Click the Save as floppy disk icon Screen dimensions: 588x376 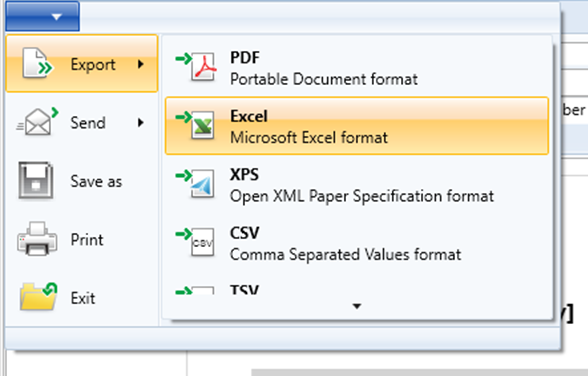[x=36, y=180]
